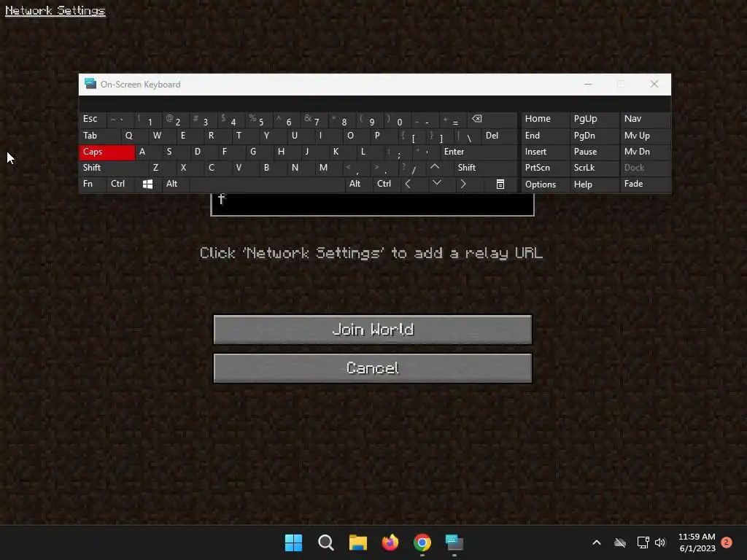This screenshot has height=560, width=747.
Task: Click the End key
Action: coord(545,136)
